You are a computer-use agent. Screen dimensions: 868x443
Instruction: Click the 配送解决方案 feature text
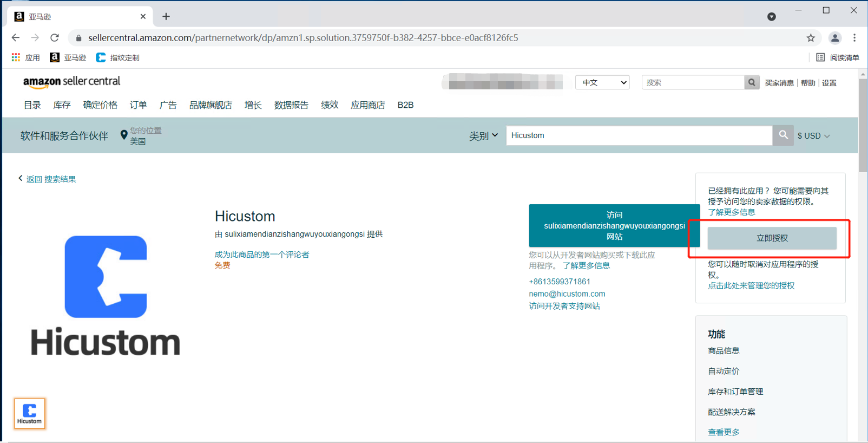732,412
